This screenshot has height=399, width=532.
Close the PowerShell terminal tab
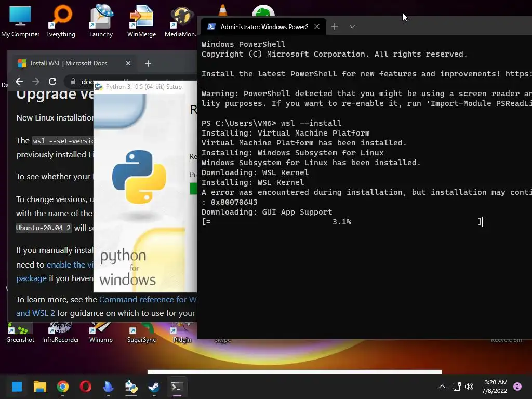click(x=316, y=26)
